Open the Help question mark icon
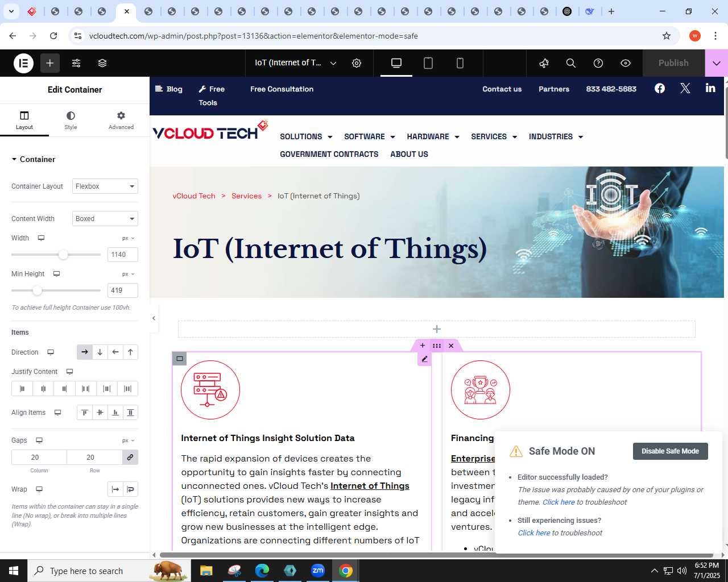This screenshot has width=728, height=582. pos(598,63)
